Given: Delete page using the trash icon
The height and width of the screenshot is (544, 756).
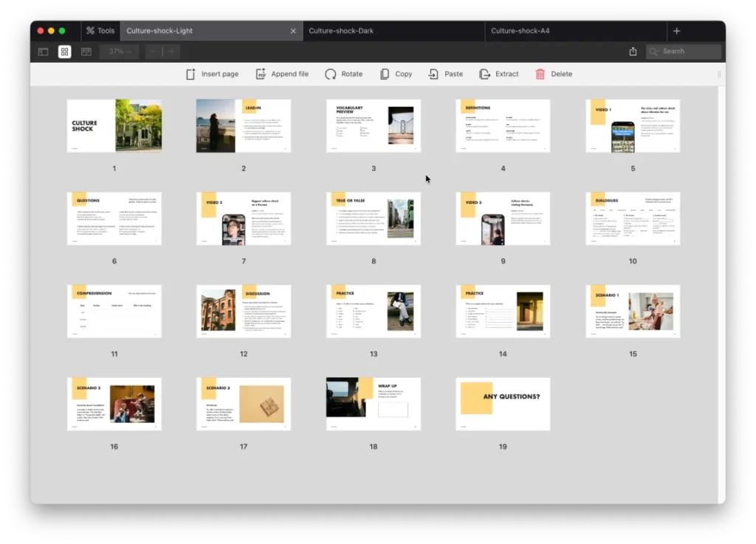Looking at the screenshot, I should [540, 74].
